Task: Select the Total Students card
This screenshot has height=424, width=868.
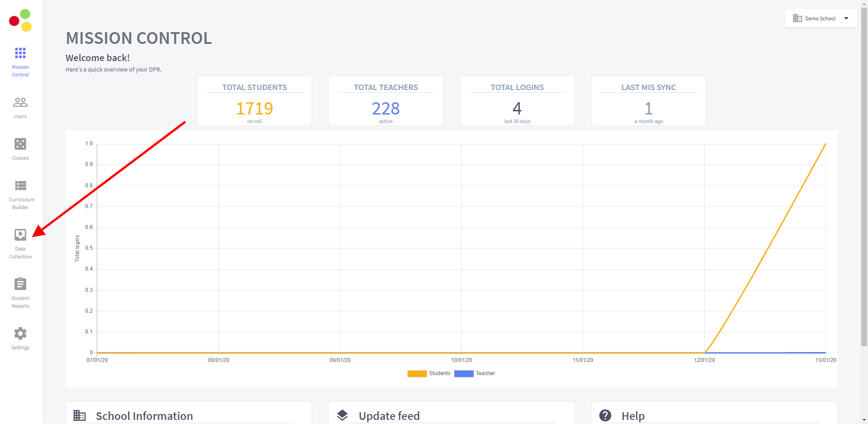Action: click(255, 101)
